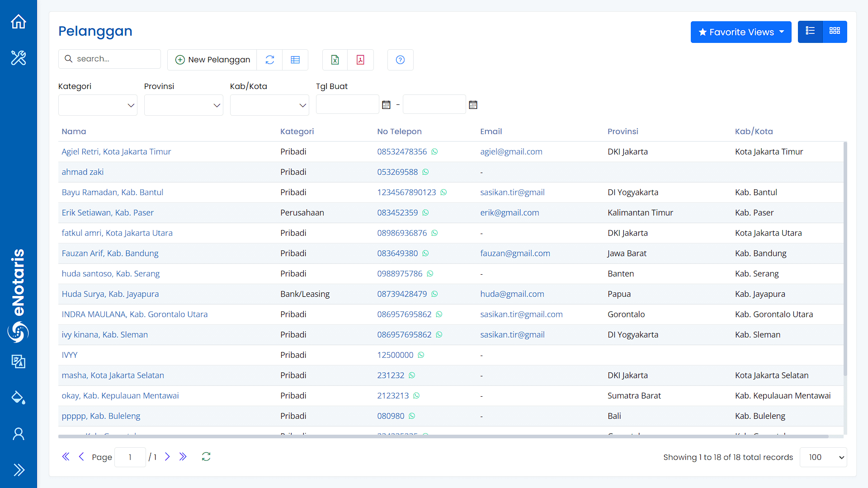
Task: Switch to list view layout
Action: click(x=810, y=32)
